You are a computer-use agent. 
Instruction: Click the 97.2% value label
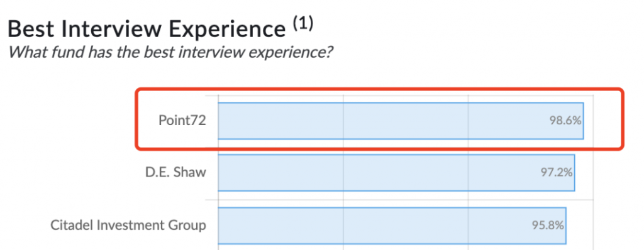pyautogui.click(x=557, y=172)
